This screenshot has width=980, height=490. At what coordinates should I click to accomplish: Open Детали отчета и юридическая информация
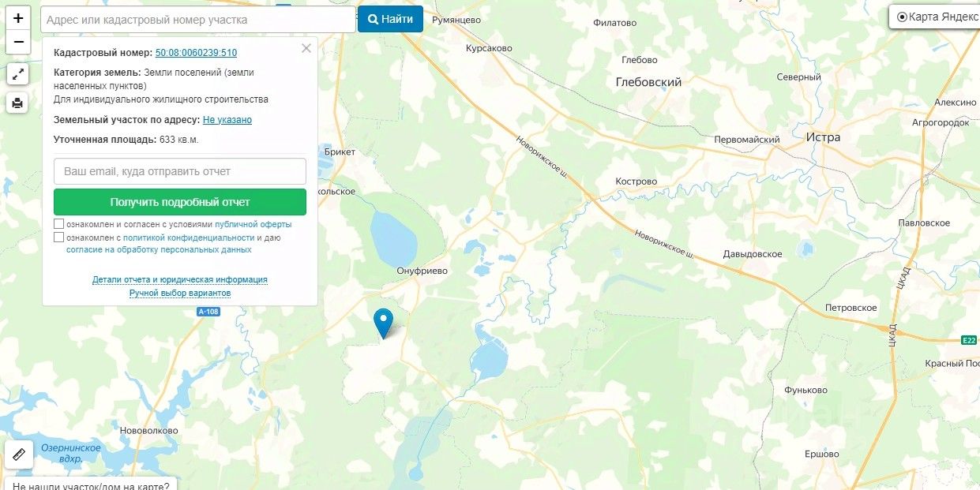tap(180, 279)
